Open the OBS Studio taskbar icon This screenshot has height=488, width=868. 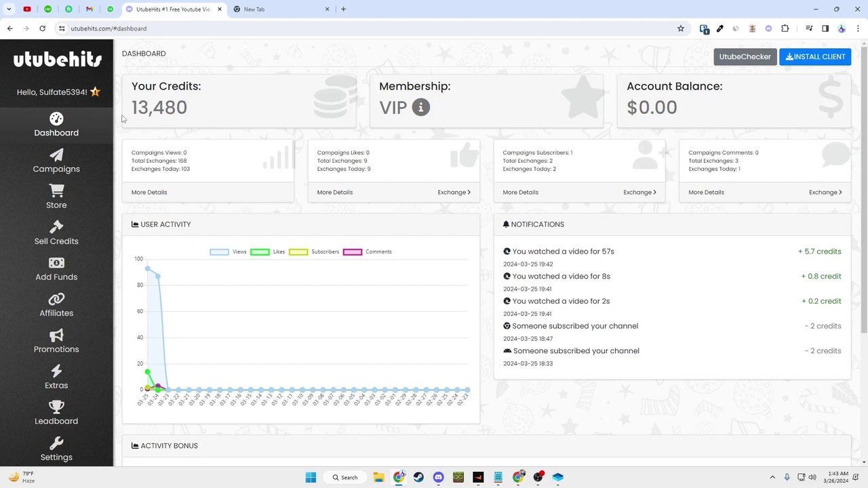[538, 477]
